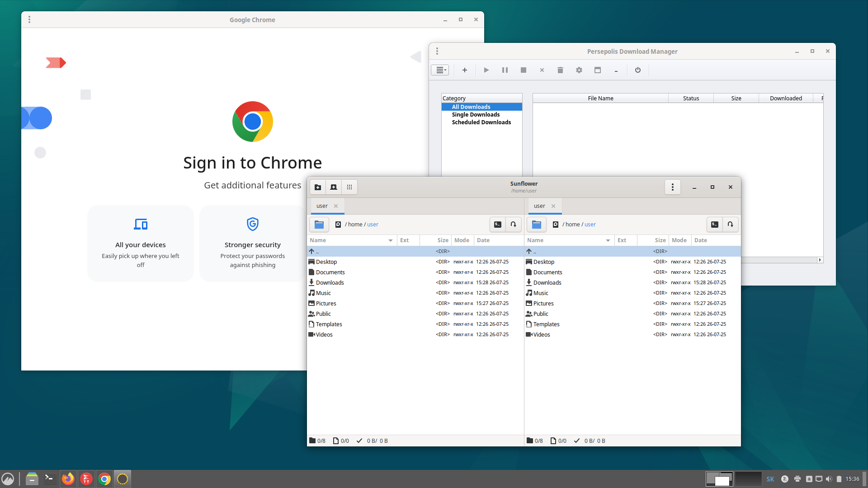Select Videos folder in right pane
Screen dimensions: 868x488
pos(632,334)
